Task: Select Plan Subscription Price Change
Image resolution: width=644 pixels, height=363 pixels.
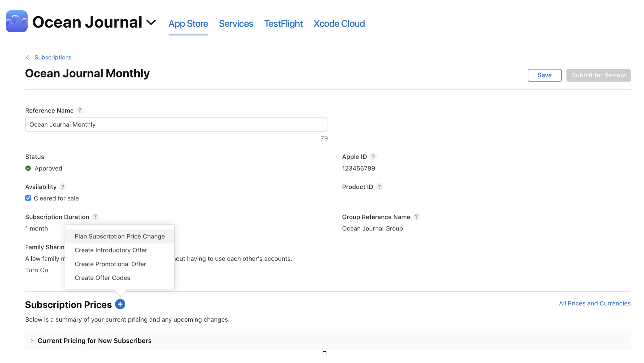Action: 120,236
